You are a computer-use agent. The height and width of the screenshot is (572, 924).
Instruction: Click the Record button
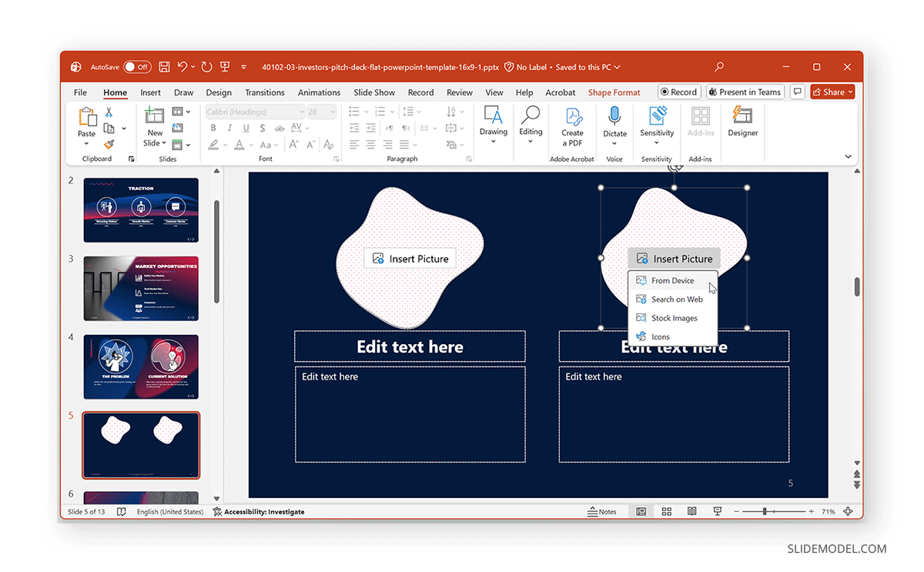[678, 92]
